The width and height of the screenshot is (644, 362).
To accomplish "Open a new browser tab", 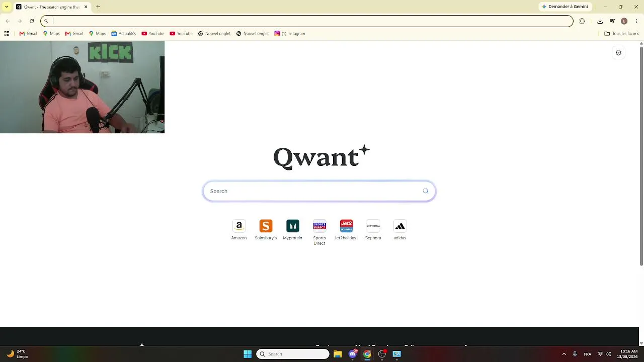I will coord(98,7).
